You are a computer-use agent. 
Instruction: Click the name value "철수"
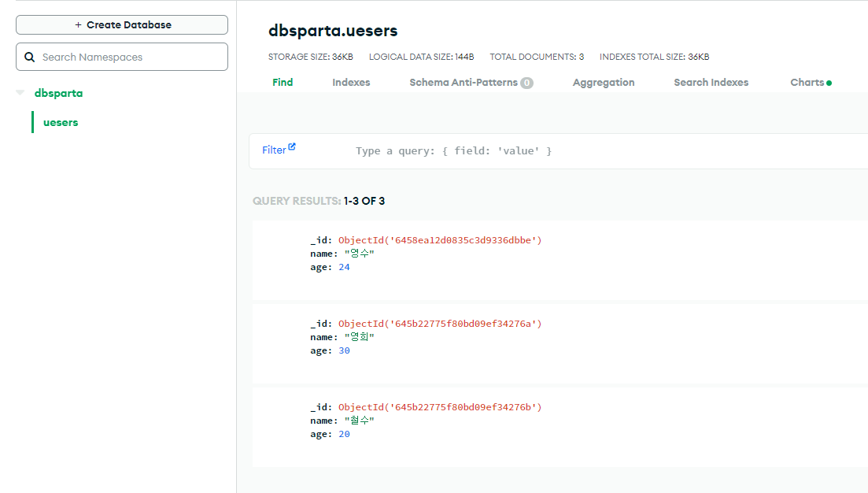pyautogui.click(x=360, y=421)
